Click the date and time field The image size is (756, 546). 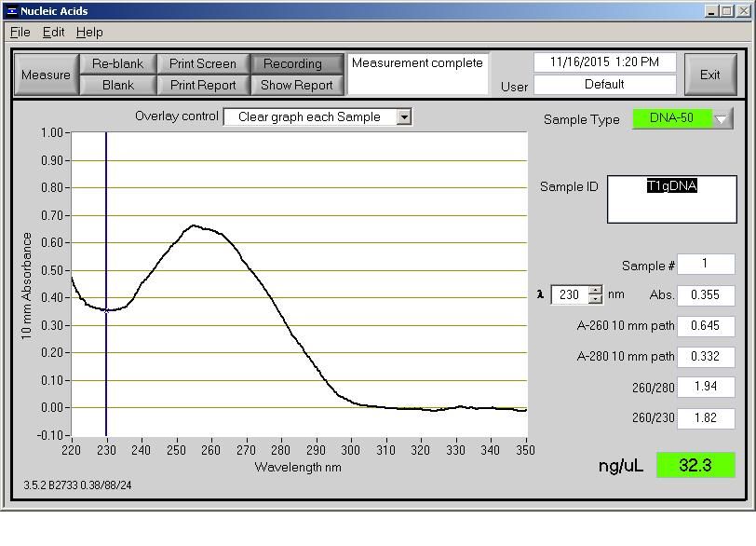pyautogui.click(x=604, y=62)
